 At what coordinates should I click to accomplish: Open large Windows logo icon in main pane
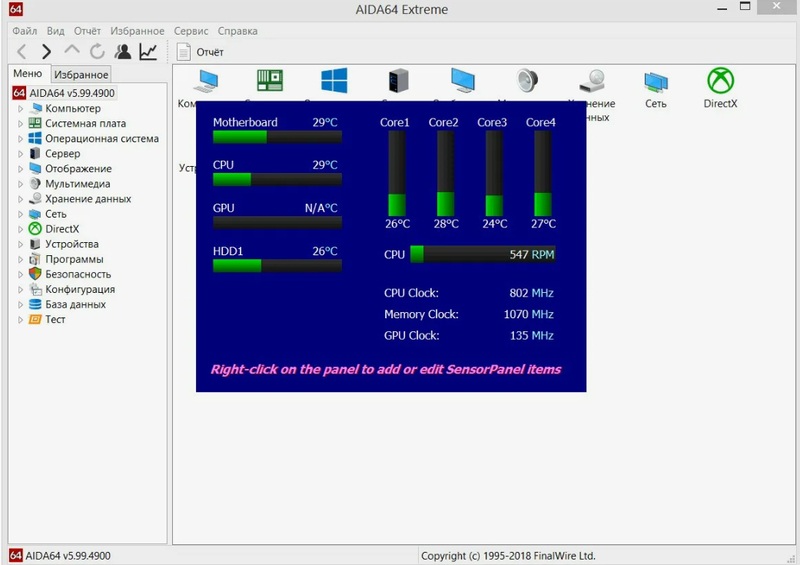tap(334, 81)
